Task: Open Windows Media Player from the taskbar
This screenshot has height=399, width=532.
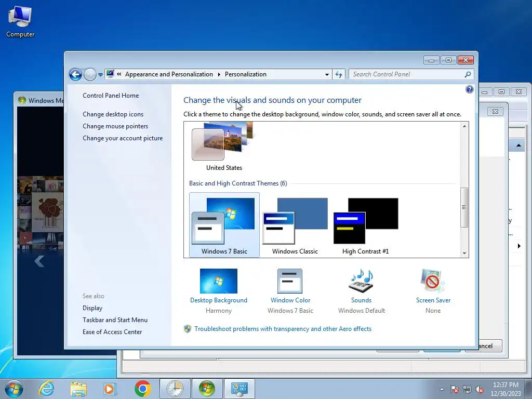Action: pyautogui.click(x=110, y=389)
